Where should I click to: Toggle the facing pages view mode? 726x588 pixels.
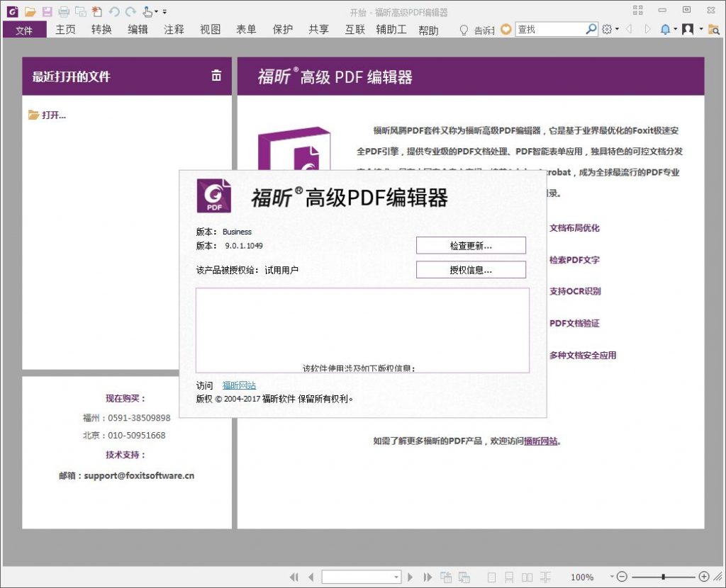coord(527,577)
